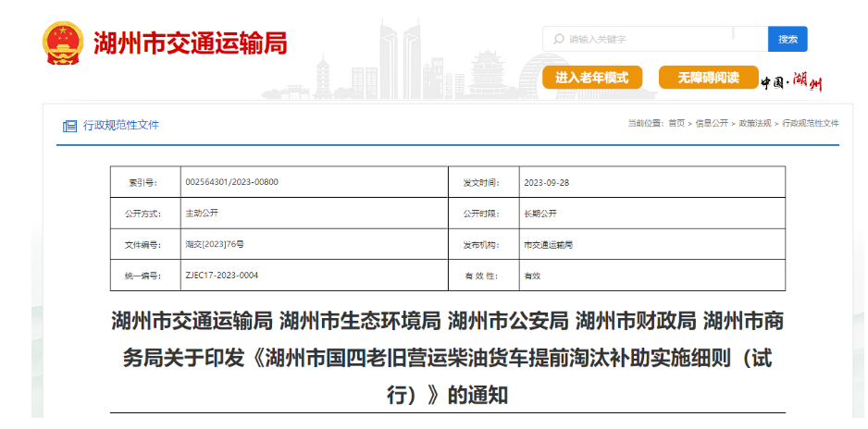Screen dimensions: 868x429
Task: Click index number 002564301/2023-00800
Action: pos(231,182)
